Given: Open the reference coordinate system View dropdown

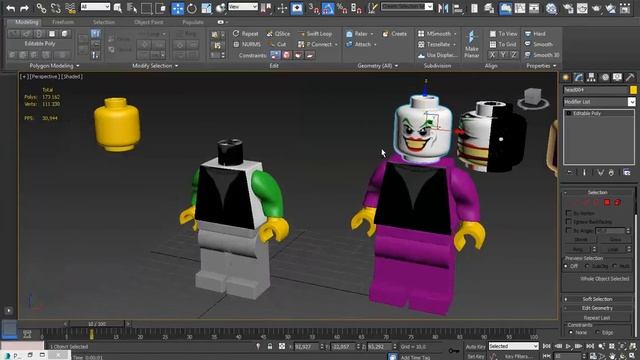Looking at the screenshot, I should (243, 7).
